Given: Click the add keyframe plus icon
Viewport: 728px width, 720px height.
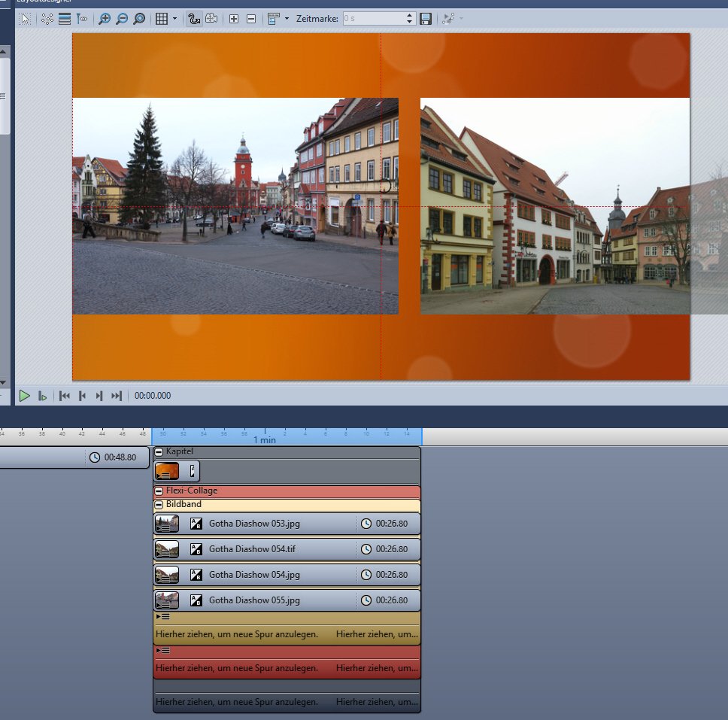Looking at the screenshot, I should [x=234, y=19].
